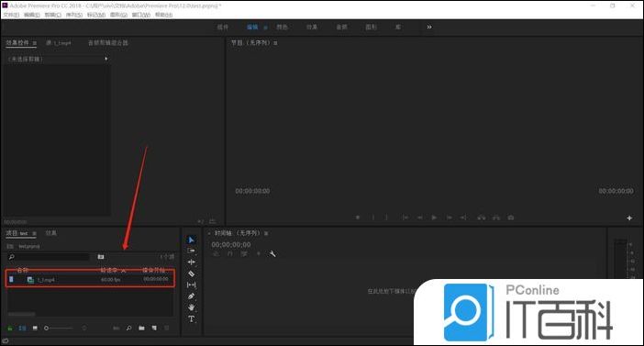
Task: Click Mark Out in program monitor
Action: 386,218
